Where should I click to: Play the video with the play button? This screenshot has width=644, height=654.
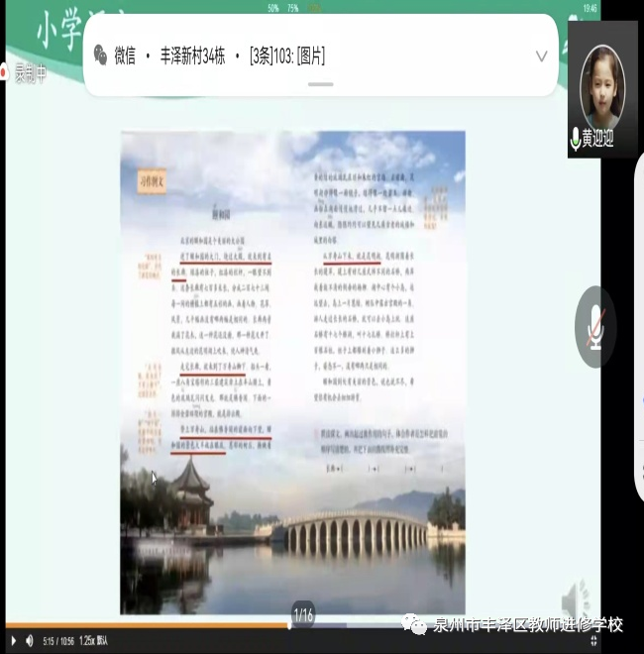coord(13,641)
